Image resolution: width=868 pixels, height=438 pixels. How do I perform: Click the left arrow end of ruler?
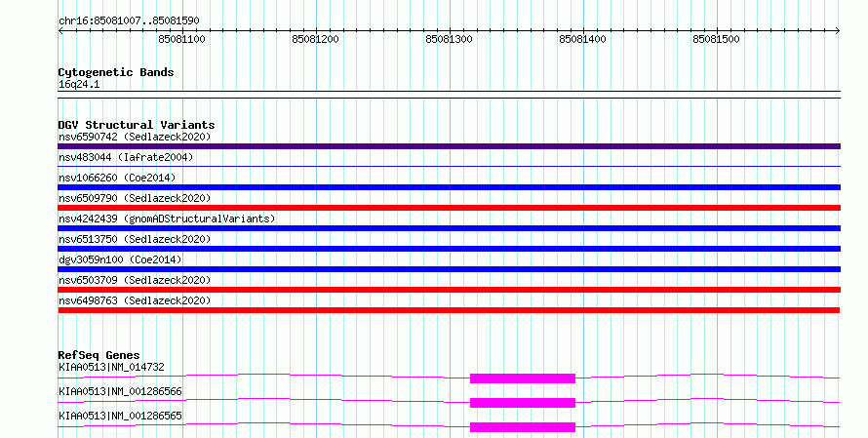(x=60, y=30)
